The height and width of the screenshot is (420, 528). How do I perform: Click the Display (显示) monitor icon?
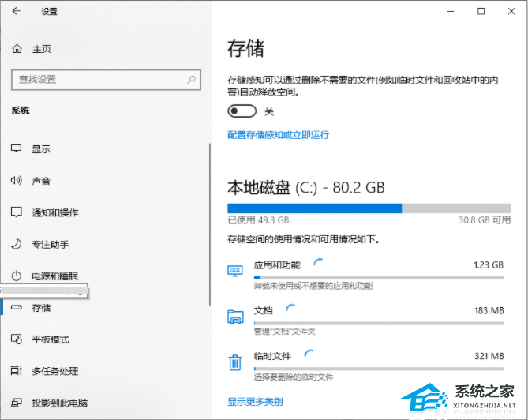pyautogui.click(x=17, y=149)
